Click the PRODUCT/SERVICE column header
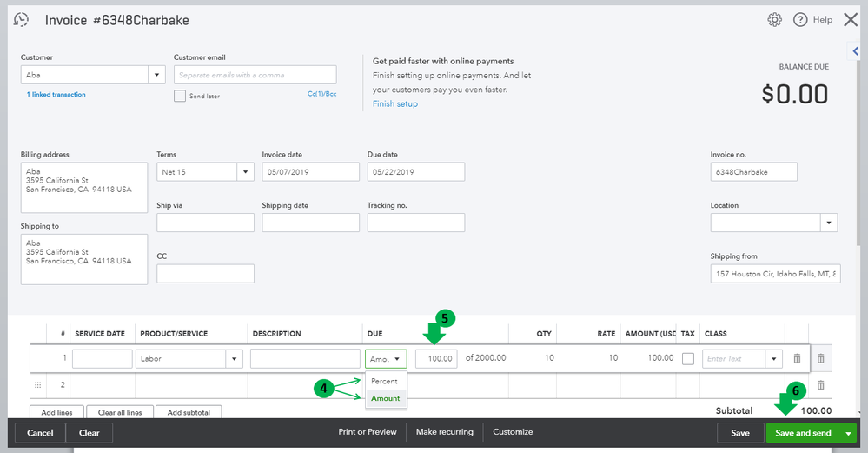The image size is (868, 453). 174,334
